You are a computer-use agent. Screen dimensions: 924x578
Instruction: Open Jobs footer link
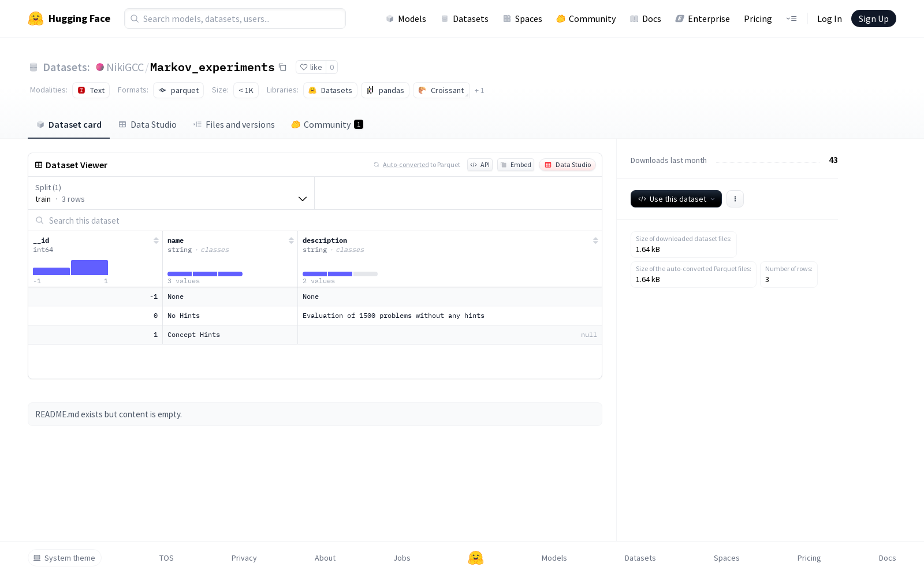[402, 558]
